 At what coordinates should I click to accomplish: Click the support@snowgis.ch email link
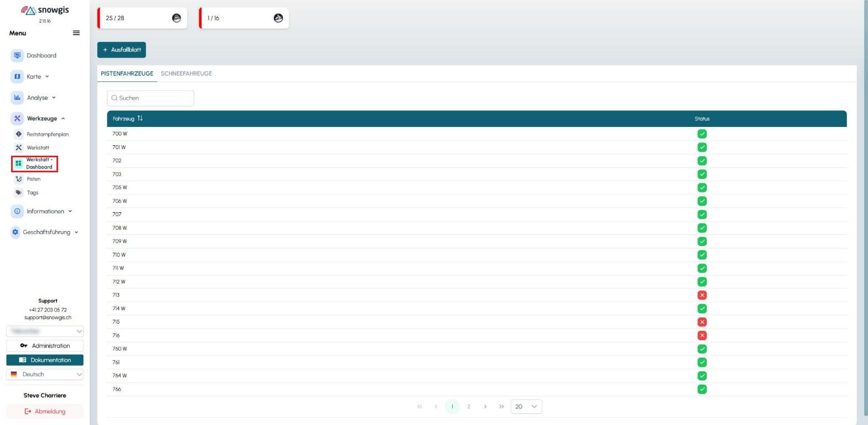[48, 318]
